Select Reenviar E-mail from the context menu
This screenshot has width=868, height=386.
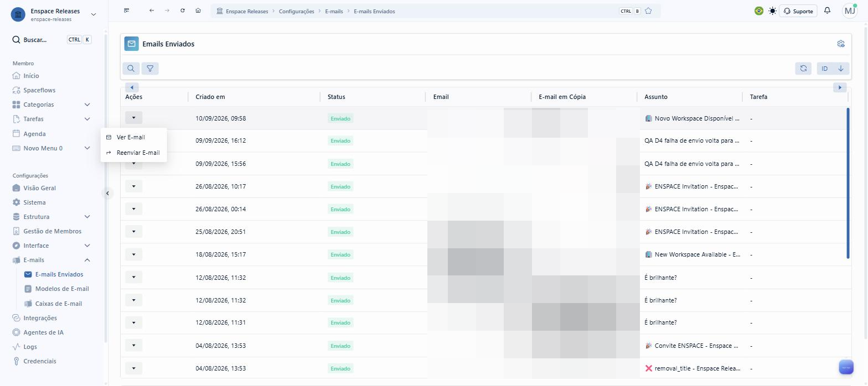(133, 153)
